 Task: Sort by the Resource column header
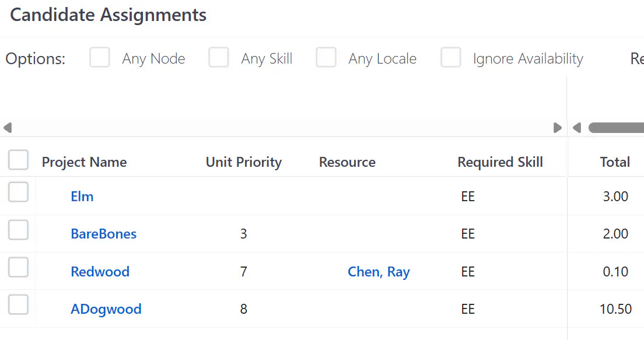347,162
